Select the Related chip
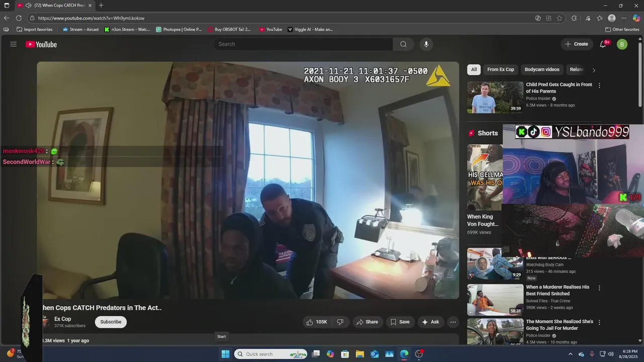Image resolution: width=644 pixels, height=362 pixels. (x=577, y=69)
